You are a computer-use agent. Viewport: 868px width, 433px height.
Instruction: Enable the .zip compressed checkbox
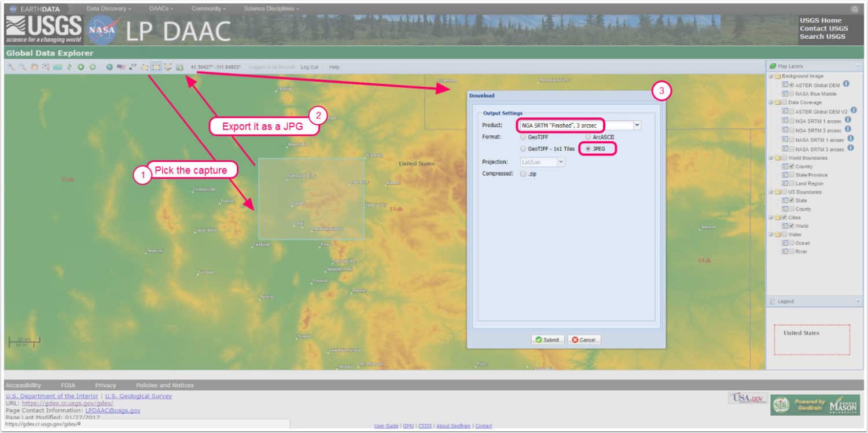point(523,173)
